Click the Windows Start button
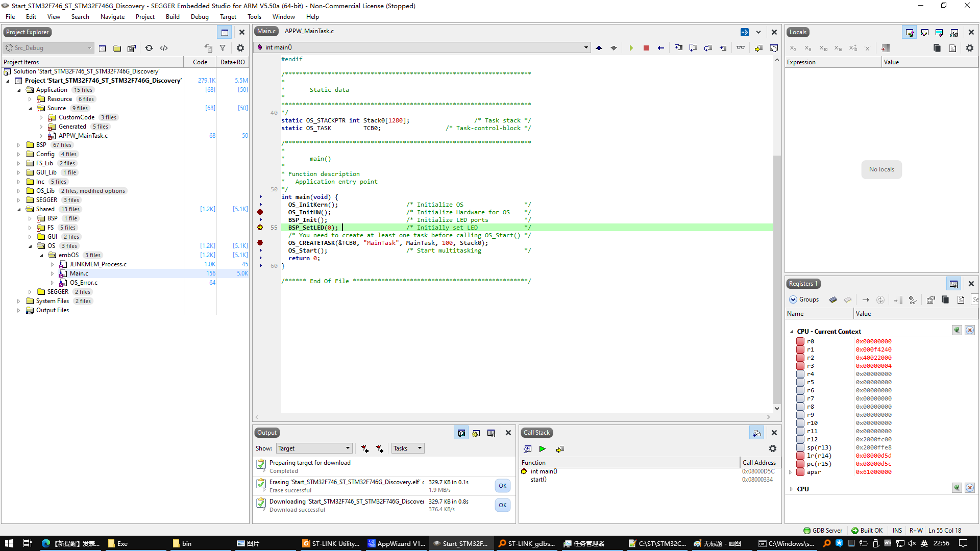980x551 pixels. click(x=9, y=543)
